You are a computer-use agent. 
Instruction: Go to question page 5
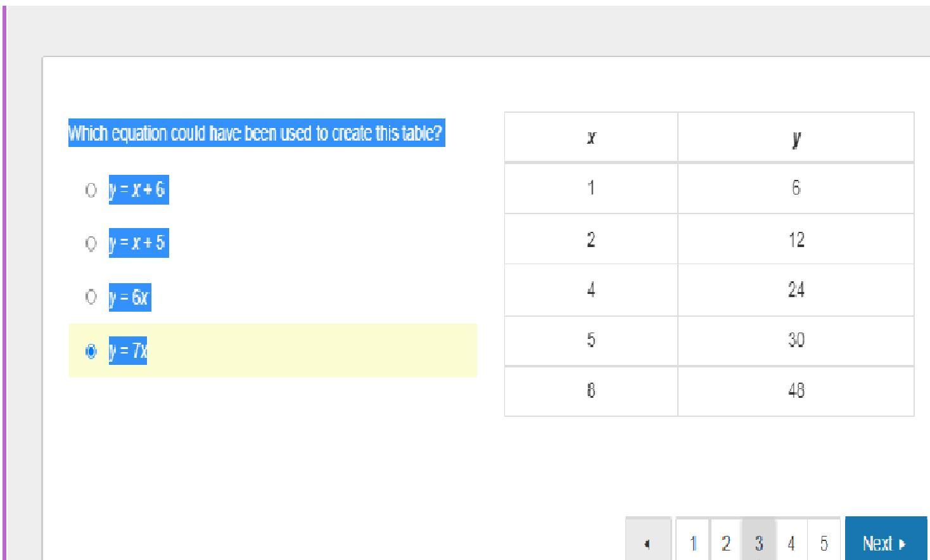click(824, 542)
